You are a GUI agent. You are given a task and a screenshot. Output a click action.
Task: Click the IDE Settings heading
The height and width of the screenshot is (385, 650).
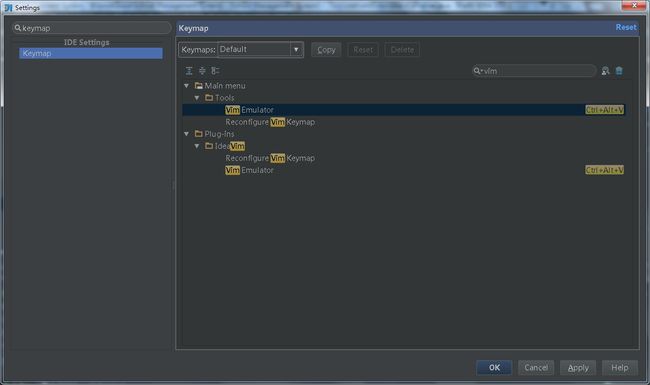(87, 42)
